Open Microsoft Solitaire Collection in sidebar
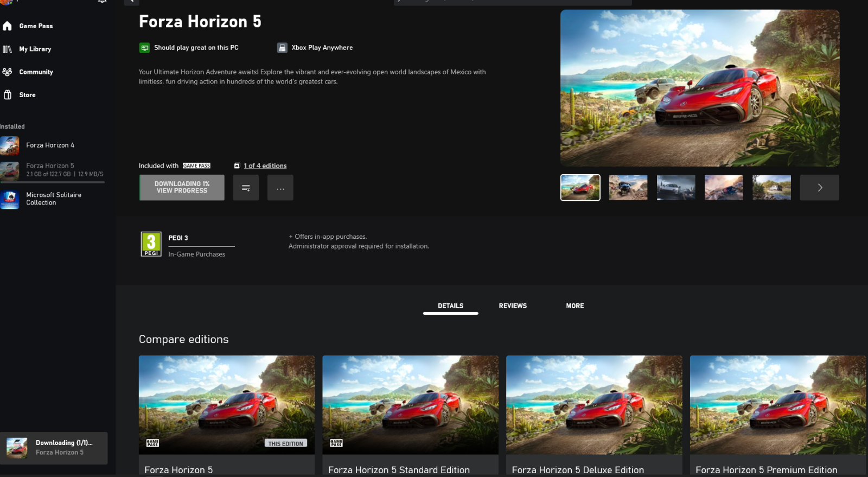The height and width of the screenshot is (477, 868). pos(53,199)
